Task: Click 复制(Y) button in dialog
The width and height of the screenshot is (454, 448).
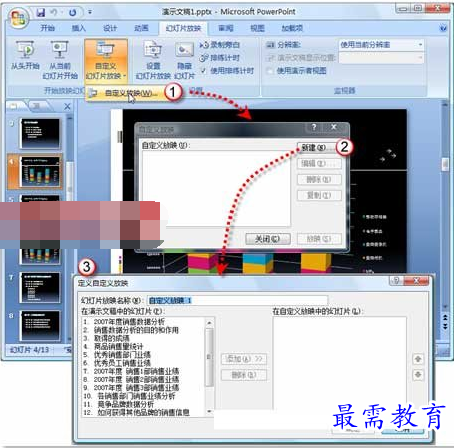Action: (x=319, y=195)
